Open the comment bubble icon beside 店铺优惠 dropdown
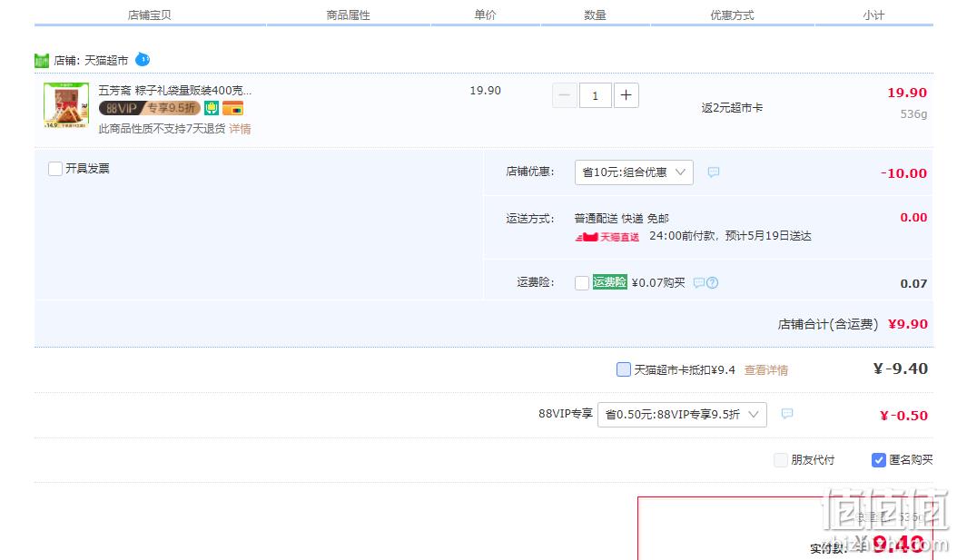Image resolution: width=957 pixels, height=560 pixels. pyautogui.click(x=713, y=172)
